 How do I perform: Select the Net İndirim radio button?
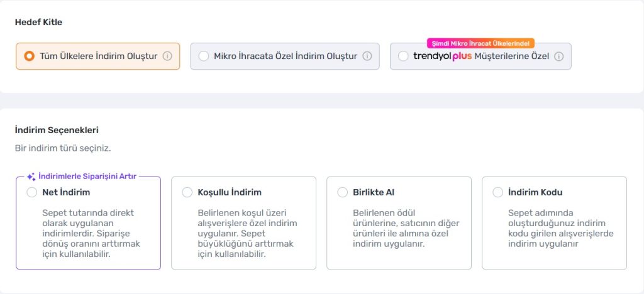(x=32, y=192)
